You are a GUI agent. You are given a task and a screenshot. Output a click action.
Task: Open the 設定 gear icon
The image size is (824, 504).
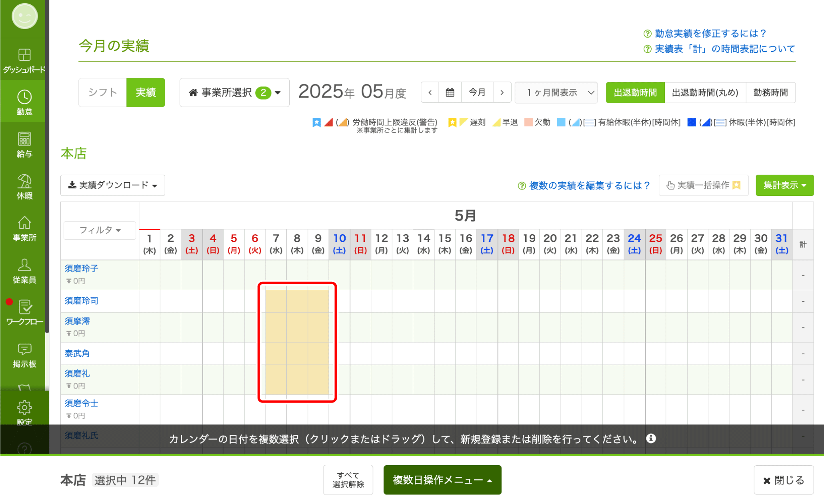click(x=24, y=407)
